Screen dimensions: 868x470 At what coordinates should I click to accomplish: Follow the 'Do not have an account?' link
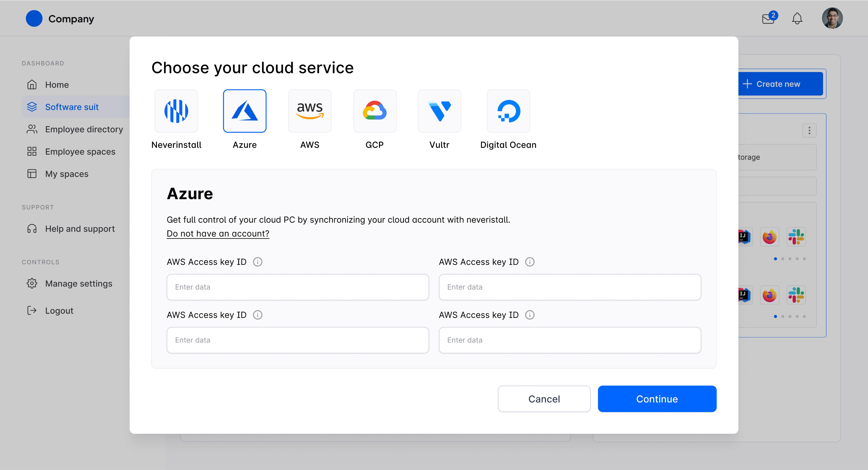pyautogui.click(x=218, y=234)
